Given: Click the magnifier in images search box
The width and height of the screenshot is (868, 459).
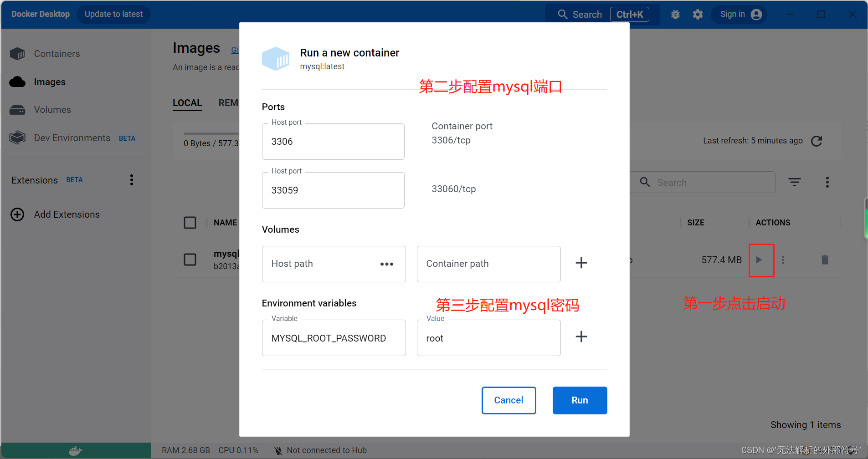Looking at the screenshot, I should click(645, 182).
